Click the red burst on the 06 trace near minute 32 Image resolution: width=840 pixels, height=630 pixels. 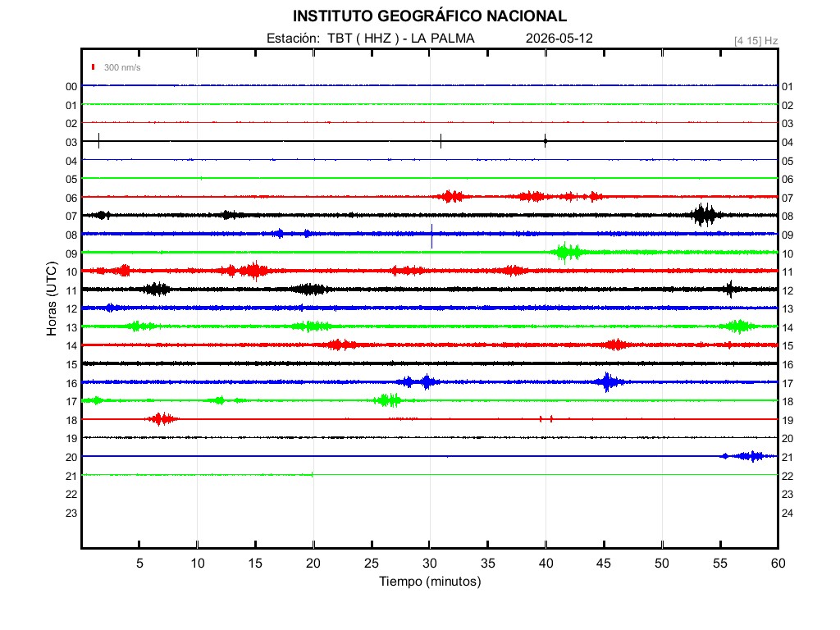point(450,197)
